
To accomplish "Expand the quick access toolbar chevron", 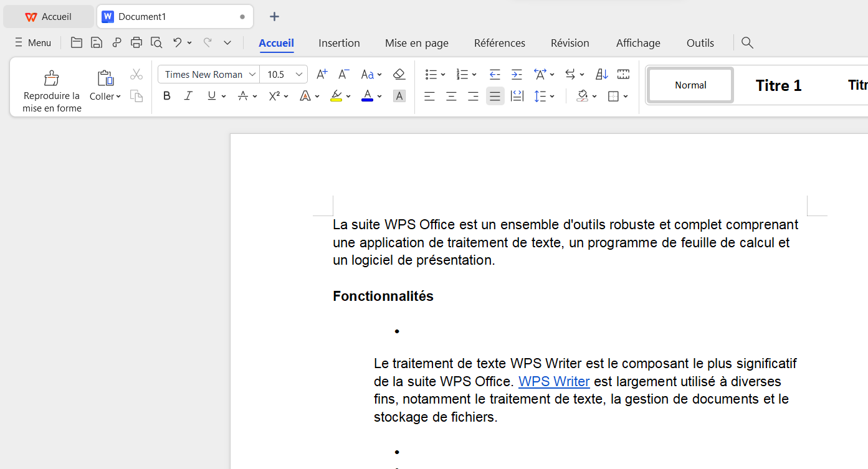I will 227,42.
